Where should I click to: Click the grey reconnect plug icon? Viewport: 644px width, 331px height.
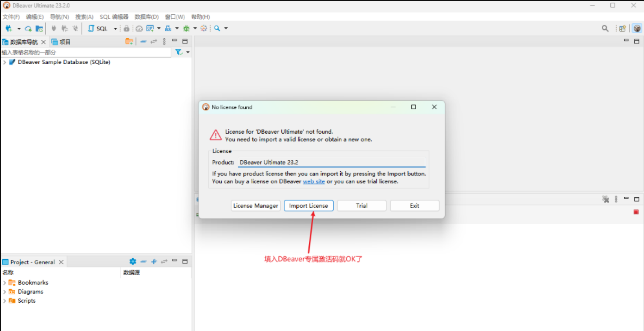point(65,28)
